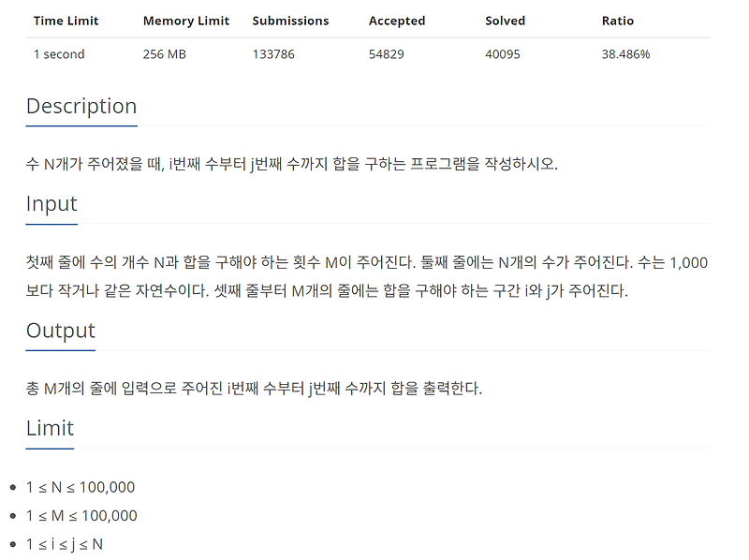
Task: Click the Time Limit column header
Action: (x=66, y=21)
